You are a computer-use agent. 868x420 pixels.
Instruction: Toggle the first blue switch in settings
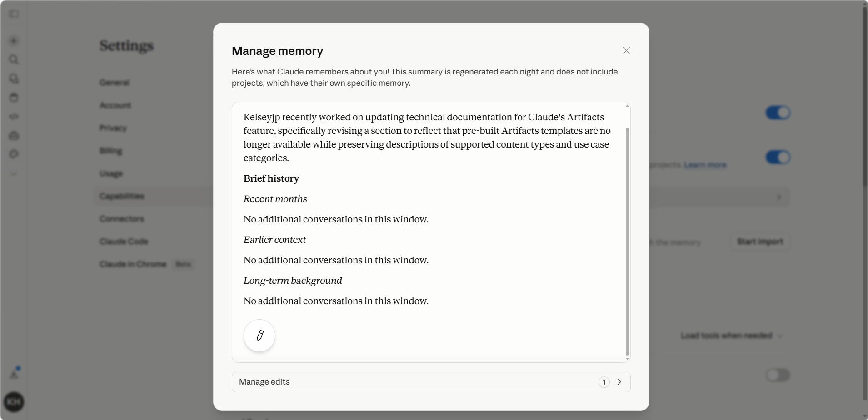point(778,113)
